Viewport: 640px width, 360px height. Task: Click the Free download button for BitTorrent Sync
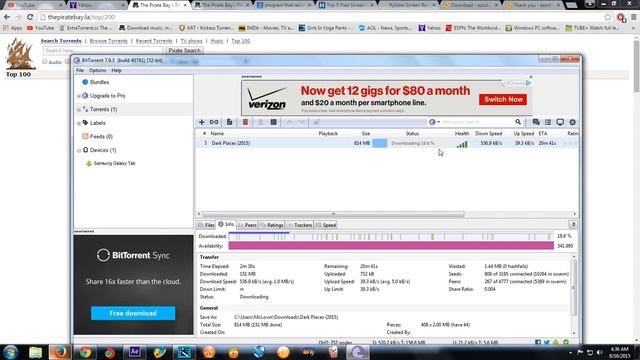[x=133, y=313]
